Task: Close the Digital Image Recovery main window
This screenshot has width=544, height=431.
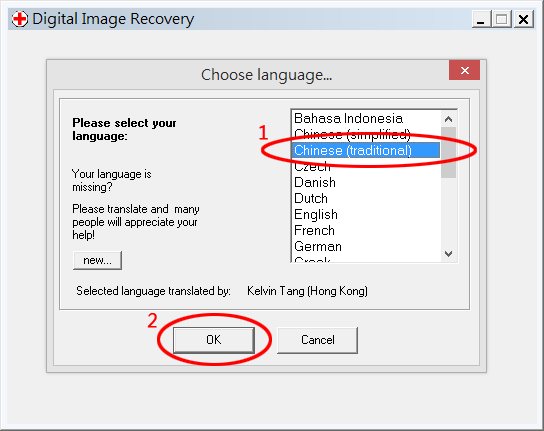Action: (x=524, y=19)
